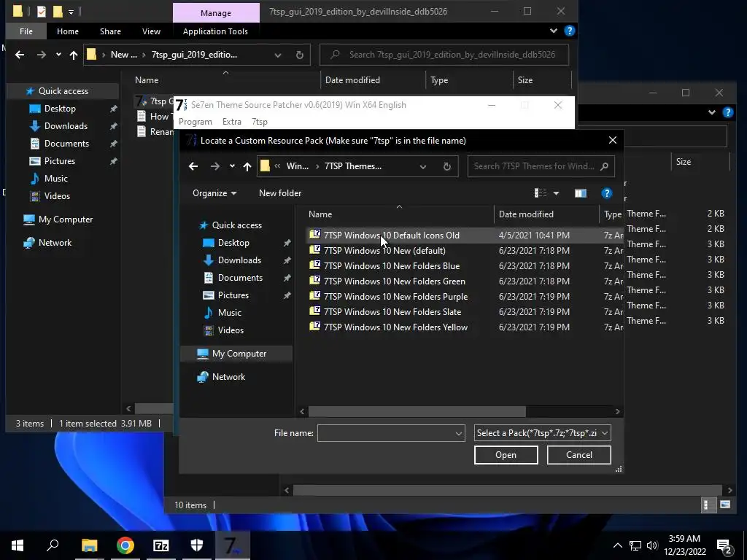
Task: Select 7TSP Windows 10 New Folders Yellow
Action: pos(395,327)
